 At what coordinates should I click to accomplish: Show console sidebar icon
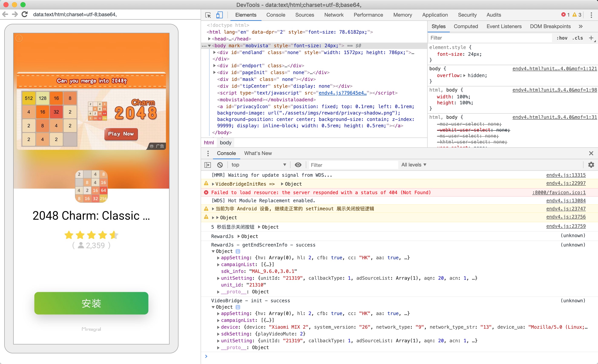[207, 165]
